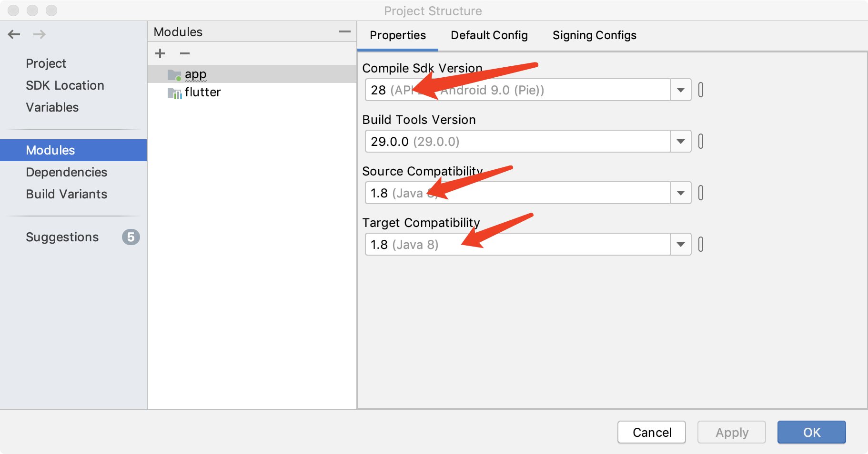
Task: Expand the Target Compatibility dropdown arrow
Action: pyautogui.click(x=681, y=244)
